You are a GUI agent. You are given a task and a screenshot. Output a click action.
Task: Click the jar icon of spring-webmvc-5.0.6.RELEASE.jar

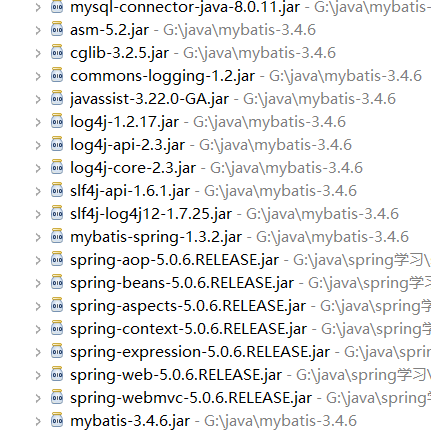click(57, 397)
